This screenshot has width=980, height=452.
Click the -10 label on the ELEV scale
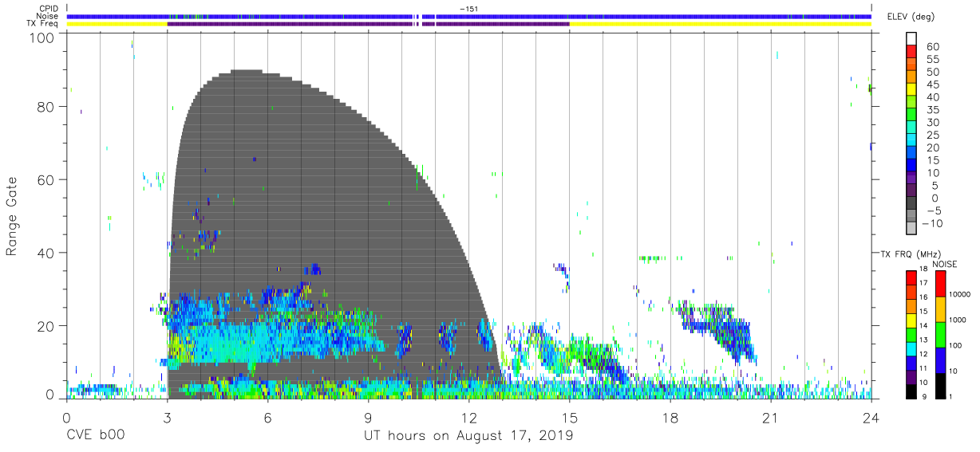click(x=932, y=223)
